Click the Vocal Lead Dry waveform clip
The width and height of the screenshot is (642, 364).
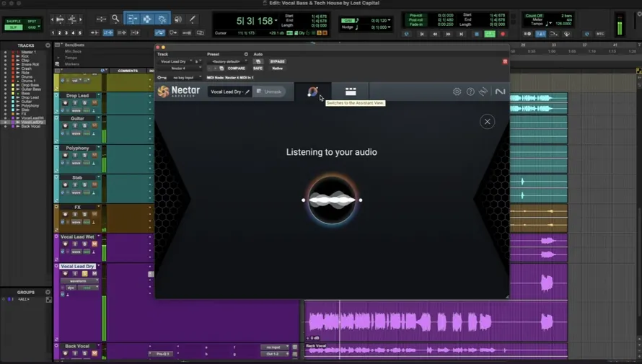point(436,321)
